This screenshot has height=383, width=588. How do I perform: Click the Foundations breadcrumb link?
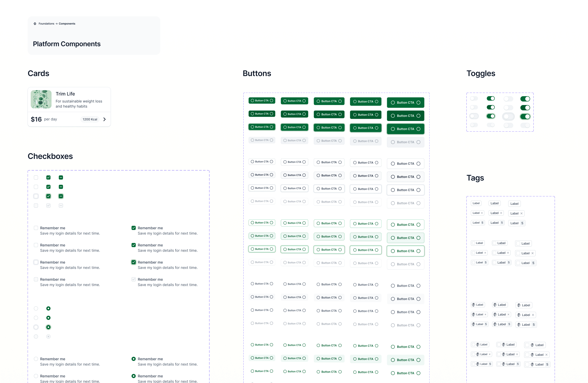point(46,24)
